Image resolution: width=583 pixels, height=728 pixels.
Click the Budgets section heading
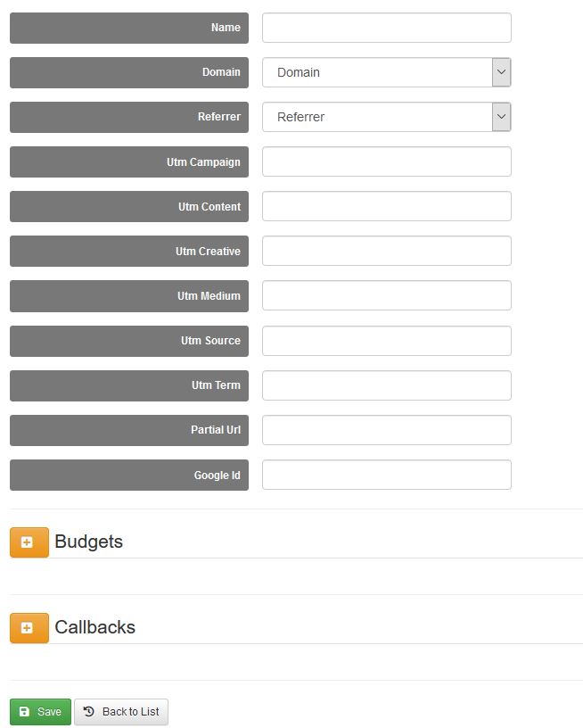88,542
